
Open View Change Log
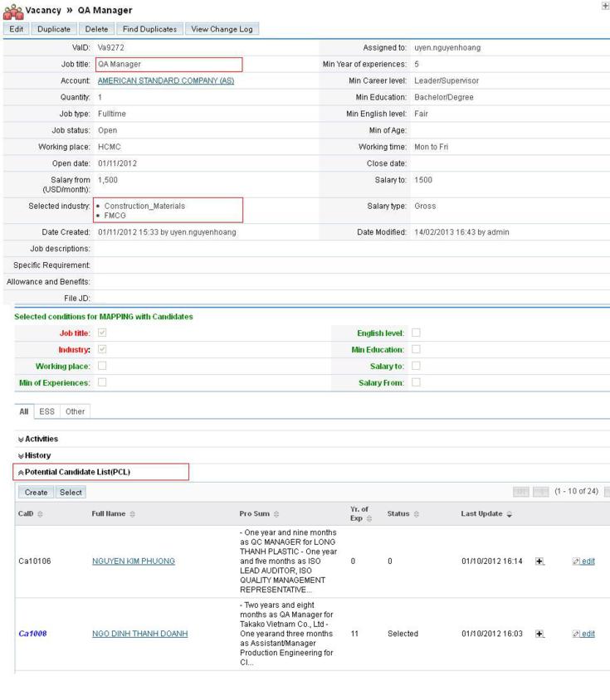pos(222,29)
